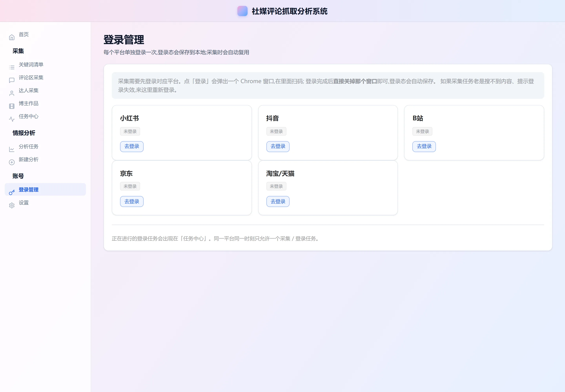Open 博主作品 page
Viewport: 565px width, 392px height.
[x=45, y=103]
